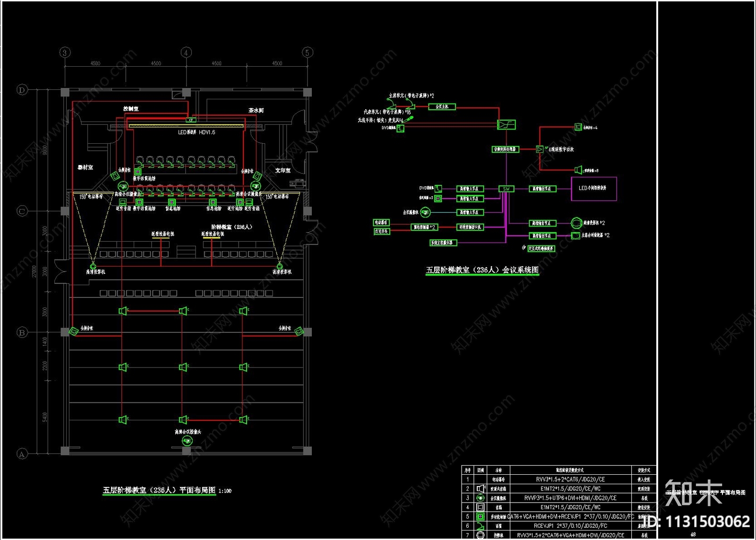Select the CF box above the LED screen
The image size is (756, 540).
coord(191,120)
